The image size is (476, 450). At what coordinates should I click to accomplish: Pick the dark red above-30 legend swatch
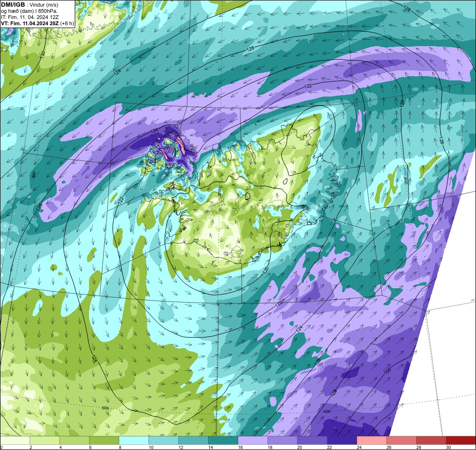pos(461,440)
